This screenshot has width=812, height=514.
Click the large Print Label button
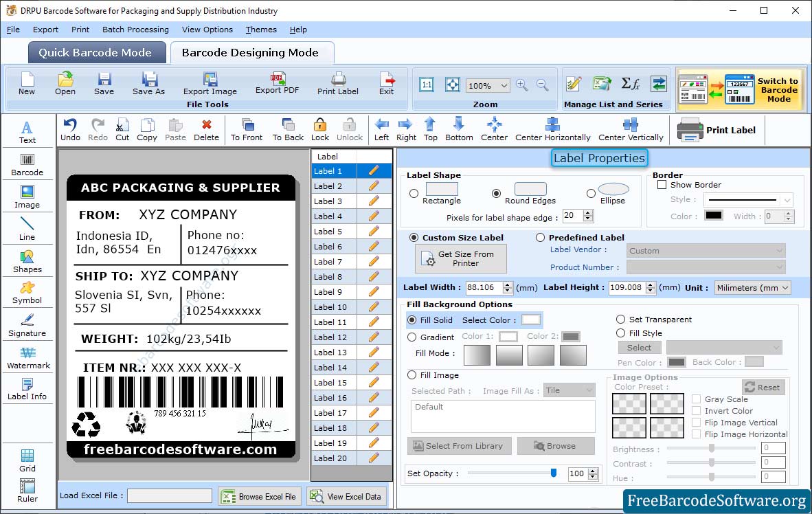(717, 130)
